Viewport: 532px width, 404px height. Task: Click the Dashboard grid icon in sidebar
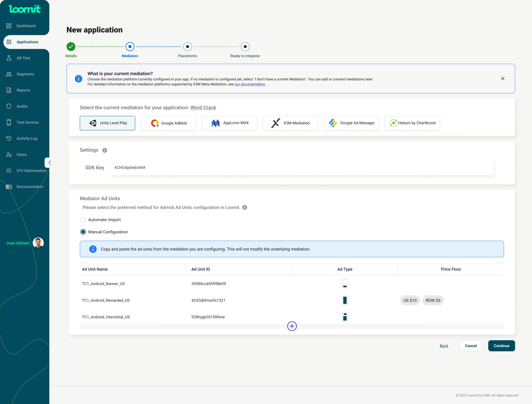(9, 26)
